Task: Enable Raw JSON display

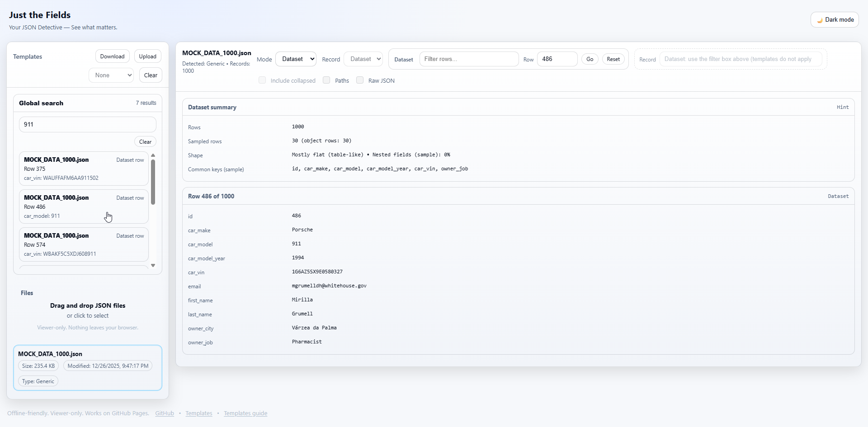Action: 360,80
